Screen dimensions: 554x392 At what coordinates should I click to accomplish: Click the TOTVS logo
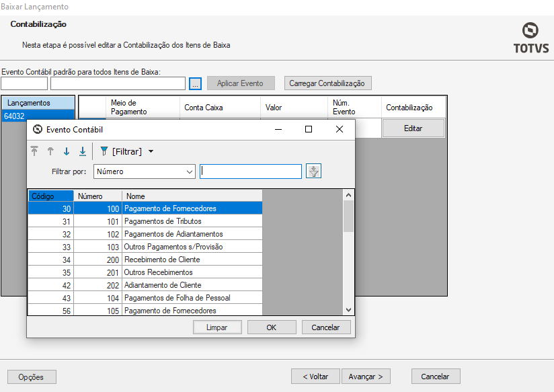pos(530,38)
